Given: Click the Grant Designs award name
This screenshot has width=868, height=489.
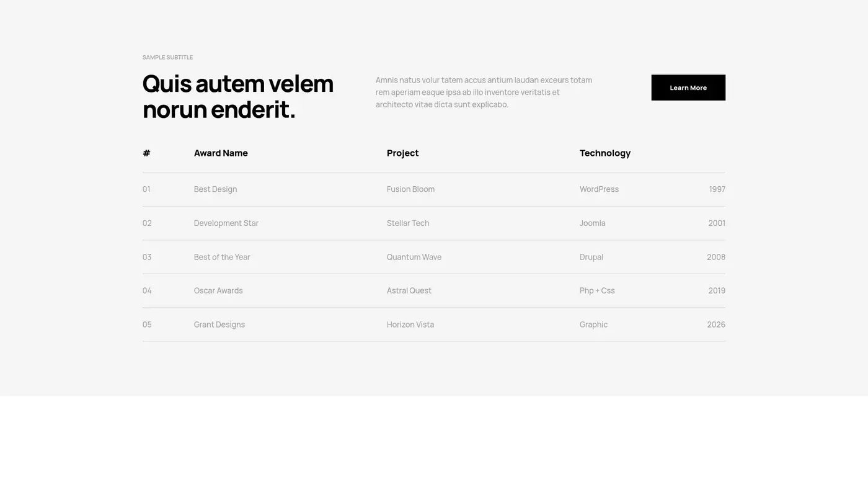Looking at the screenshot, I should [x=219, y=325].
